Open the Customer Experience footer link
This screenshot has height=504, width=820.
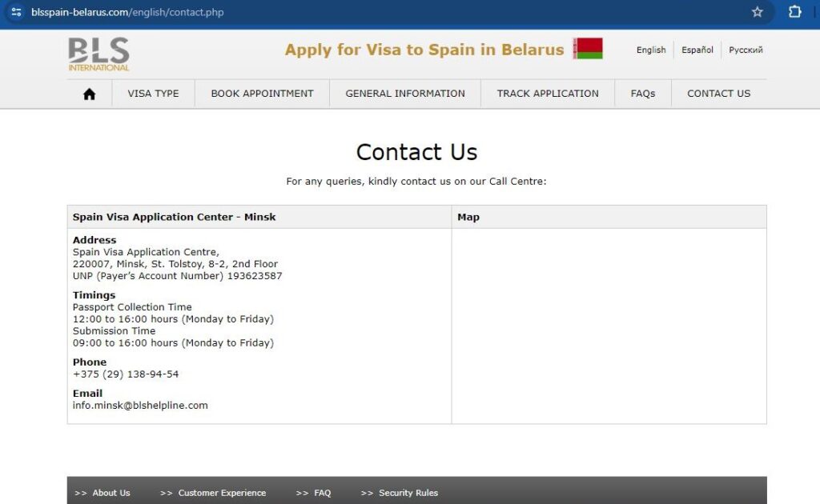pos(221,493)
